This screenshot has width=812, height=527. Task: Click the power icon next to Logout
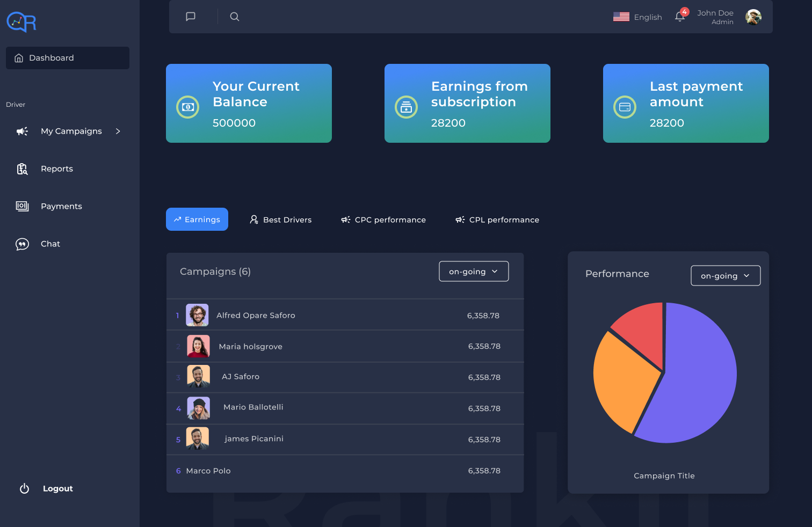(x=24, y=488)
